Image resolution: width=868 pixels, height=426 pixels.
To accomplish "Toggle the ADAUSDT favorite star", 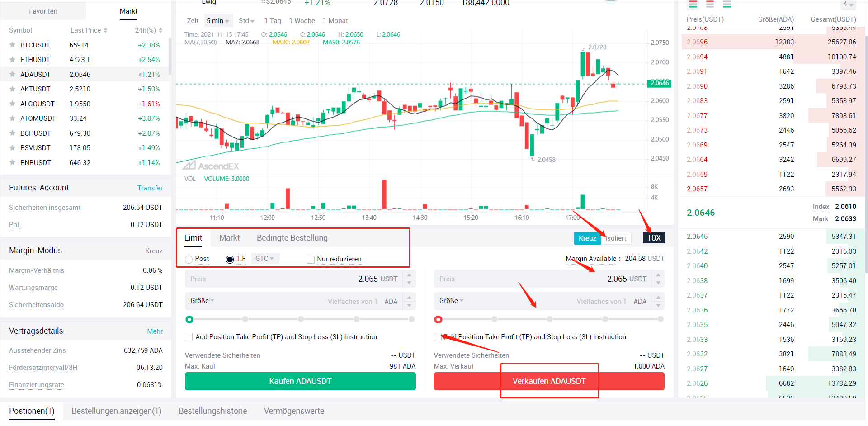I will tap(13, 74).
